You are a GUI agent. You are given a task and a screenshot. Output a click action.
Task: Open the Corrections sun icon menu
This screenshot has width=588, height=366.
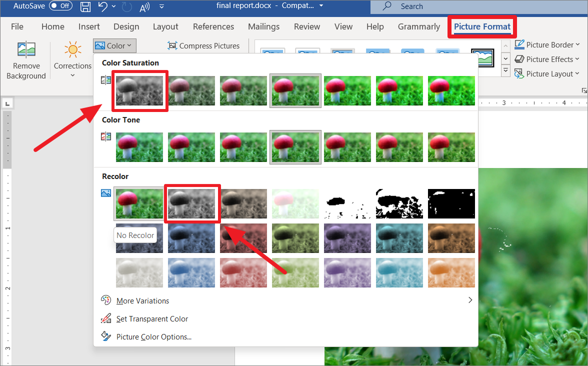73,49
